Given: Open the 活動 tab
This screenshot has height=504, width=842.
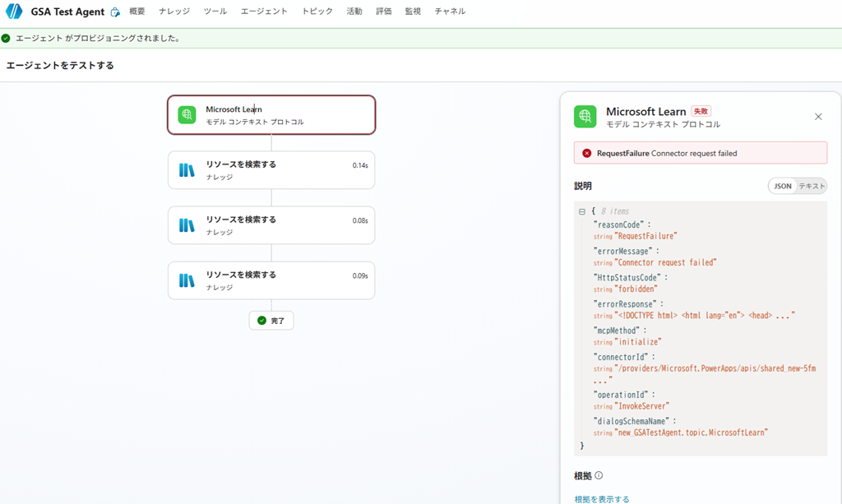Looking at the screenshot, I should point(354,12).
